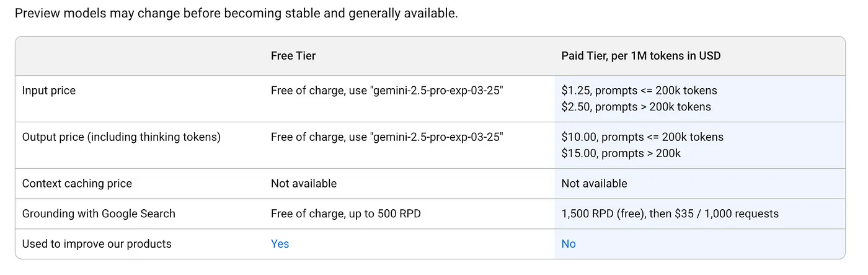Click the "Grounding with Google Search" row label
The width and height of the screenshot is (868, 275).
coord(99,214)
